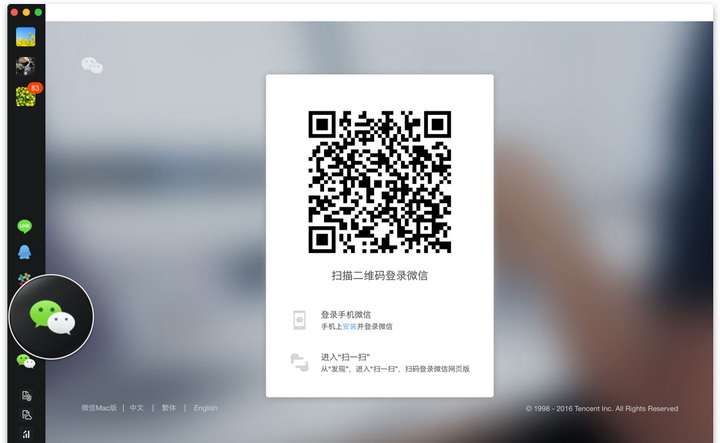Click the blue 安装 install link
Viewport: 720px width, 443px height.
(x=349, y=326)
